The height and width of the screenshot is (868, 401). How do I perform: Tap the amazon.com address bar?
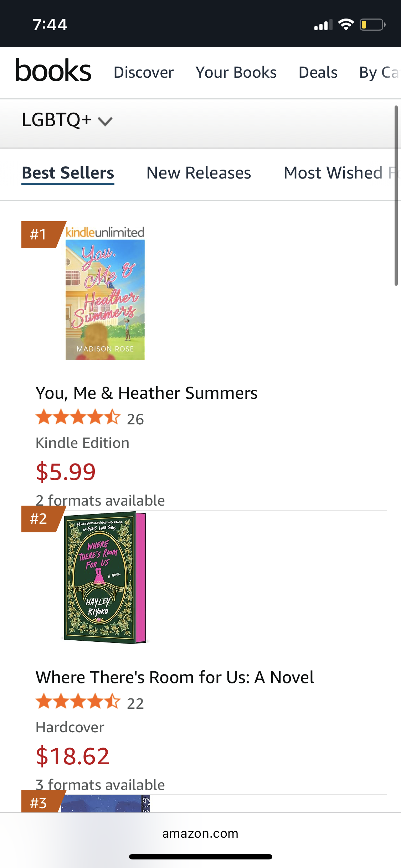[200, 833]
